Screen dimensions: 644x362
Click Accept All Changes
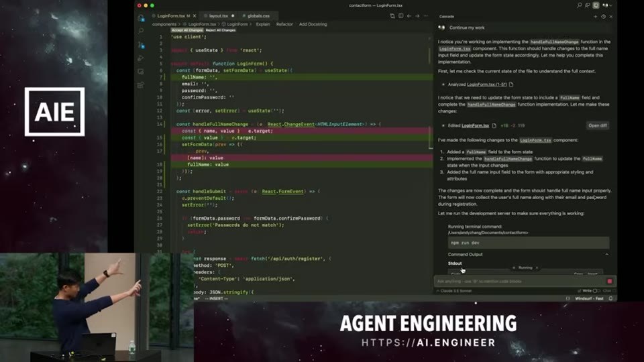pos(187,30)
